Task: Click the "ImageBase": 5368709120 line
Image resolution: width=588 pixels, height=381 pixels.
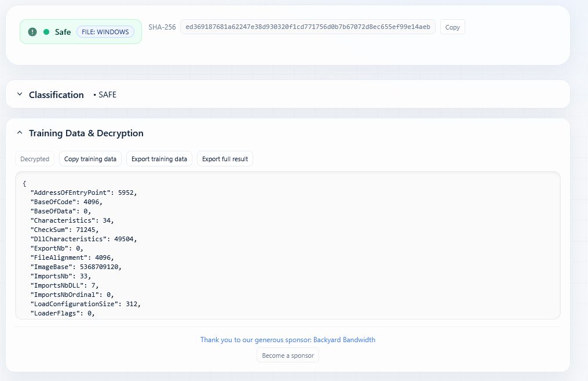Action: click(x=76, y=267)
